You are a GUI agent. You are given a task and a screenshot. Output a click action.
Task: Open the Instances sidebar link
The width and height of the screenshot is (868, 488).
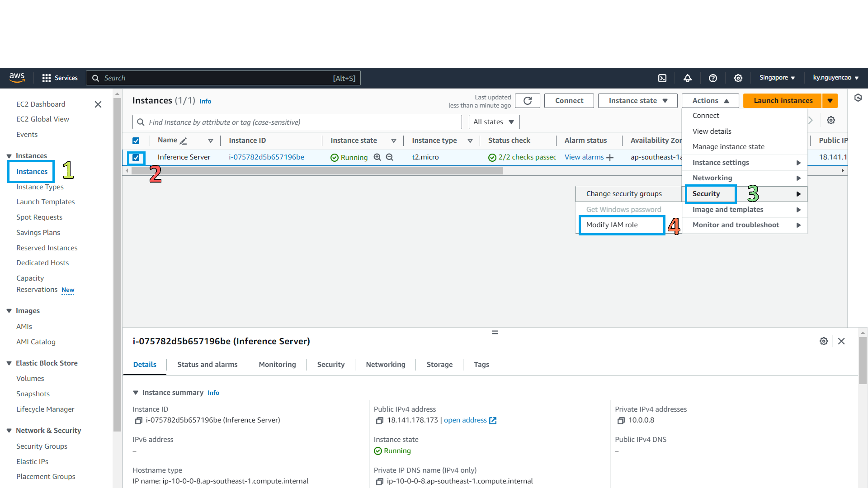(x=32, y=172)
